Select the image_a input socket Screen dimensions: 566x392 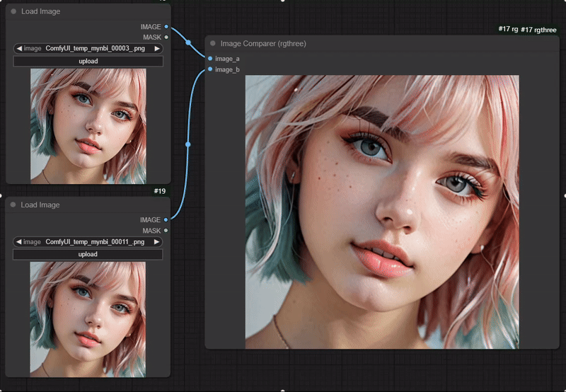(210, 59)
